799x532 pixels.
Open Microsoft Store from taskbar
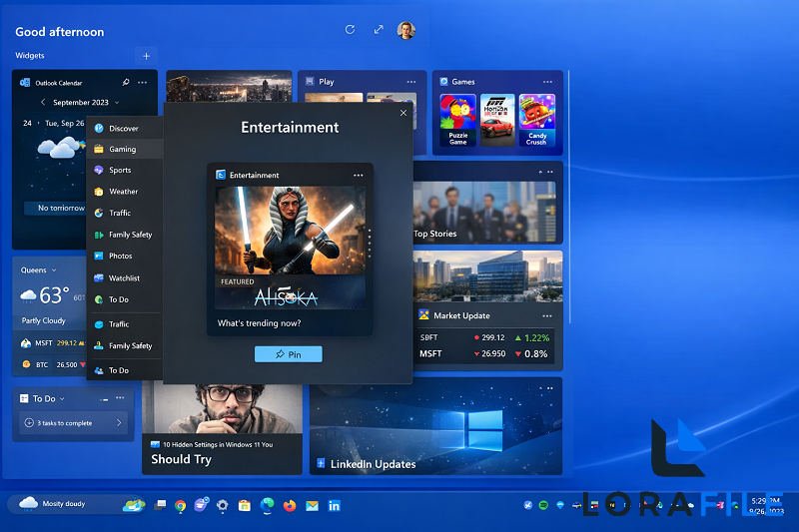click(x=245, y=505)
